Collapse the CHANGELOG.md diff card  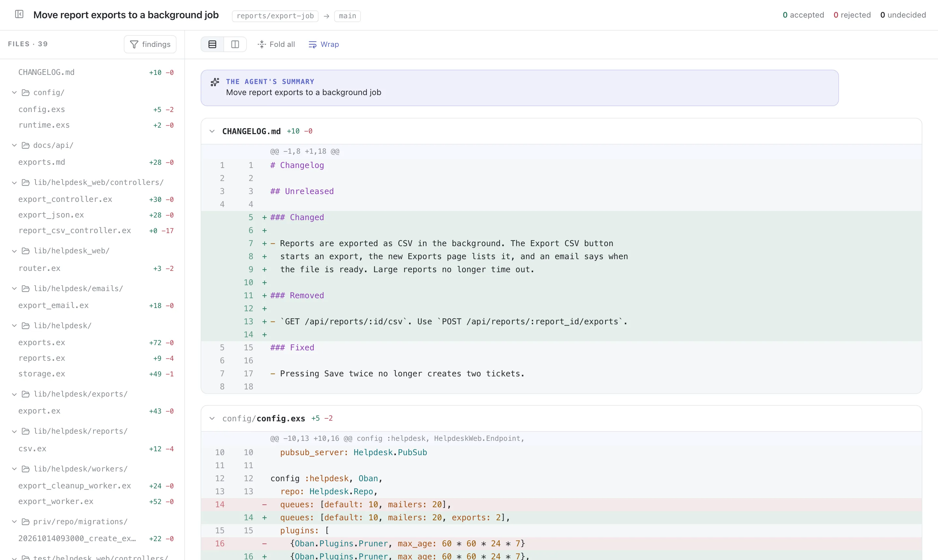(212, 131)
